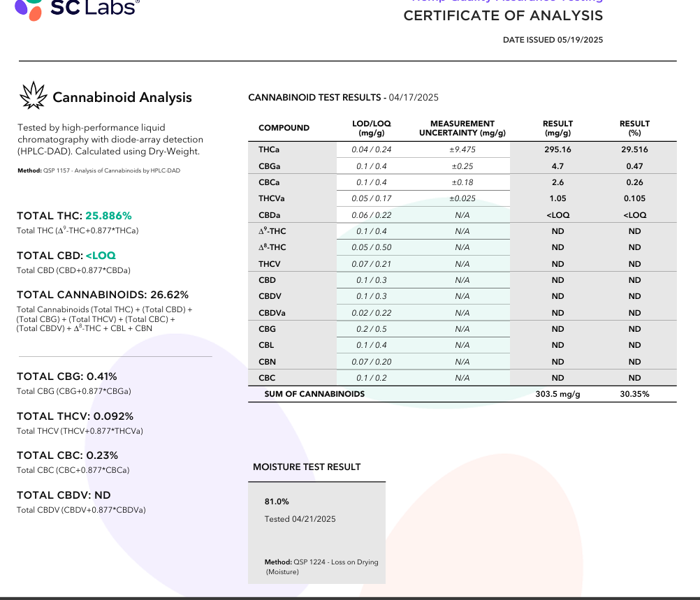
Task: Click the Compound column header
Action: 284,128
